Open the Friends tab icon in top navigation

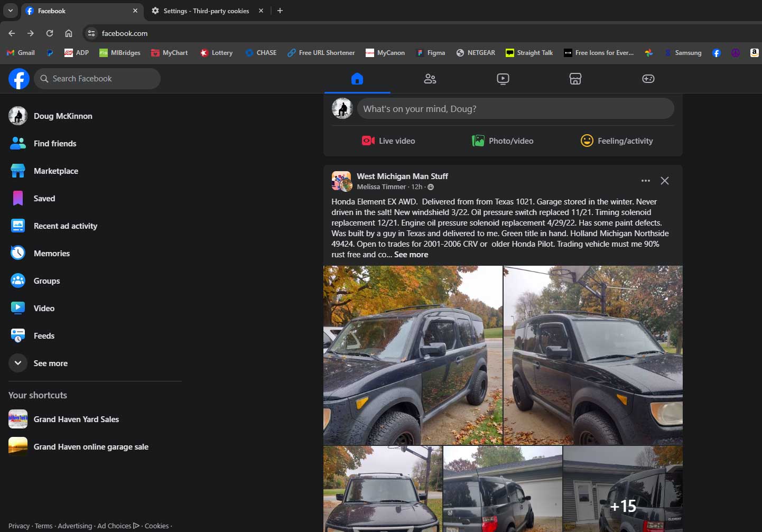coord(430,79)
